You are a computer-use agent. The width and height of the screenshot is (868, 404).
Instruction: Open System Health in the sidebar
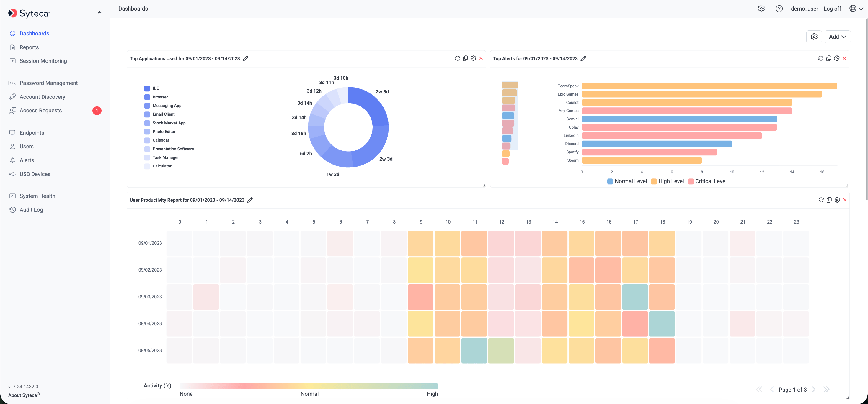[x=37, y=196]
